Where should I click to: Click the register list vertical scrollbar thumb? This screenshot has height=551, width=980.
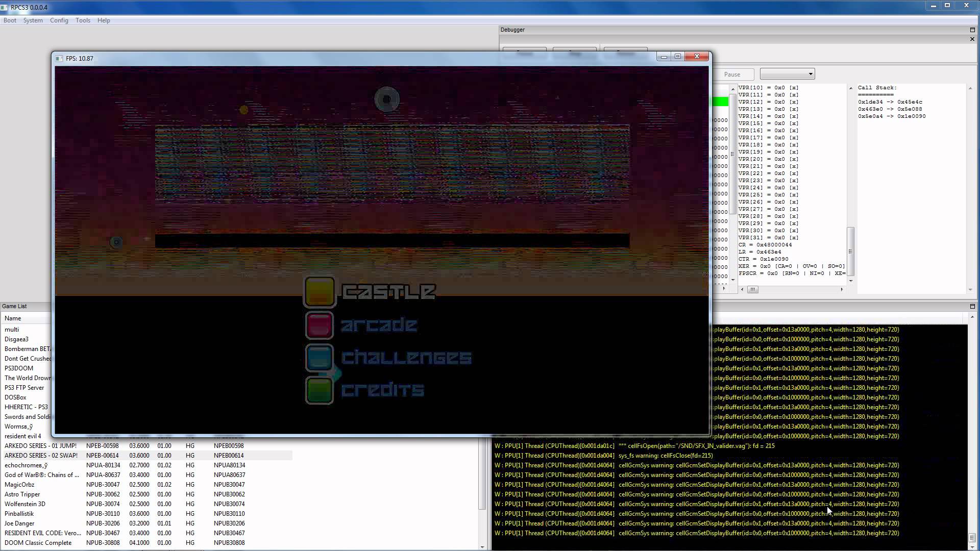850,252
